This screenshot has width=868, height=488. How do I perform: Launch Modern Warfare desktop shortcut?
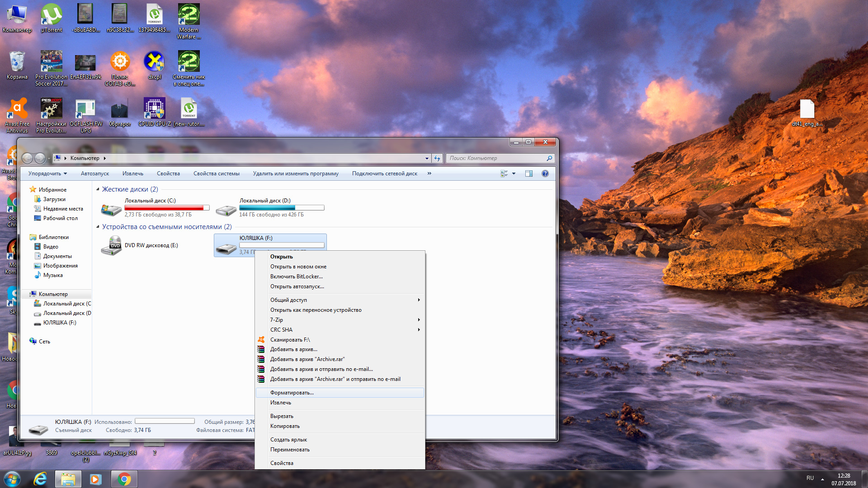189,21
